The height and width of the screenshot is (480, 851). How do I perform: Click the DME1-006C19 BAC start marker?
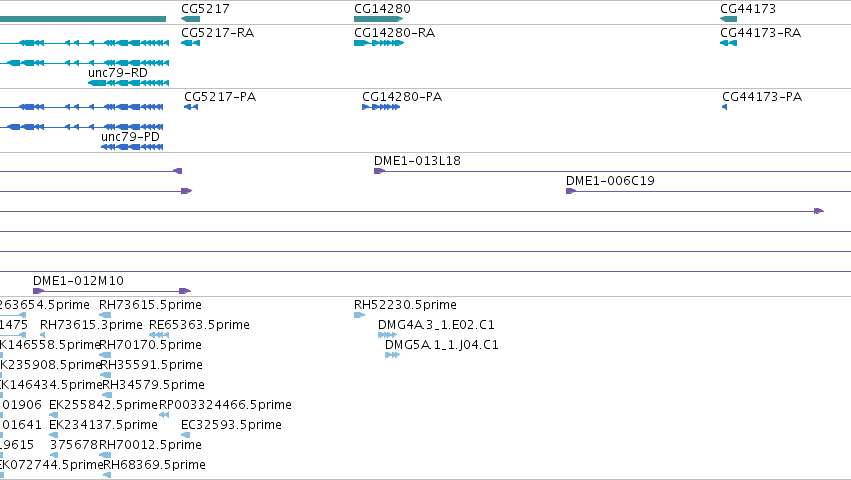(x=570, y=191)
